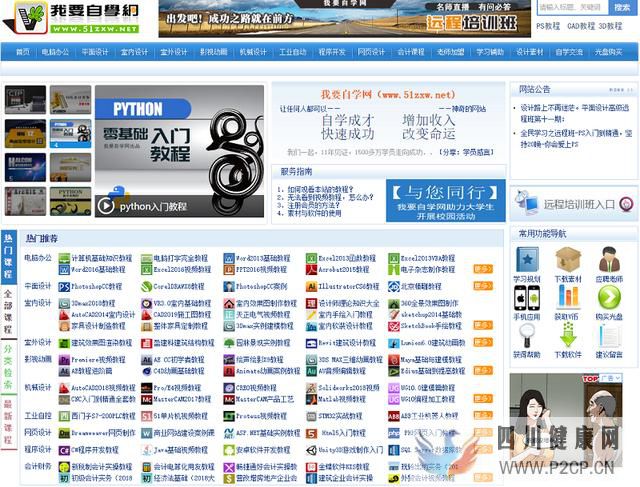Image resolution: width=640 pixels, height=487 pixels.
Task: Expand 更多 for the 平面设计 row
Action: tap(482, 286)
